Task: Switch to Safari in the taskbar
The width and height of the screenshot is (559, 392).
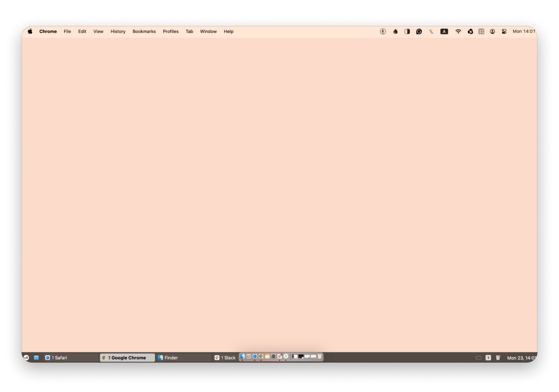Action: pyautogui.click(x=57, y=358)
